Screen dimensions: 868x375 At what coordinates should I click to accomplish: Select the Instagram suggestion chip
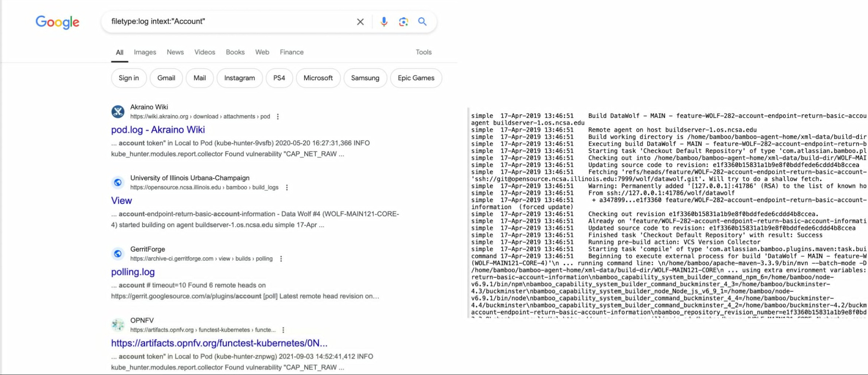(x=240, y=78)
